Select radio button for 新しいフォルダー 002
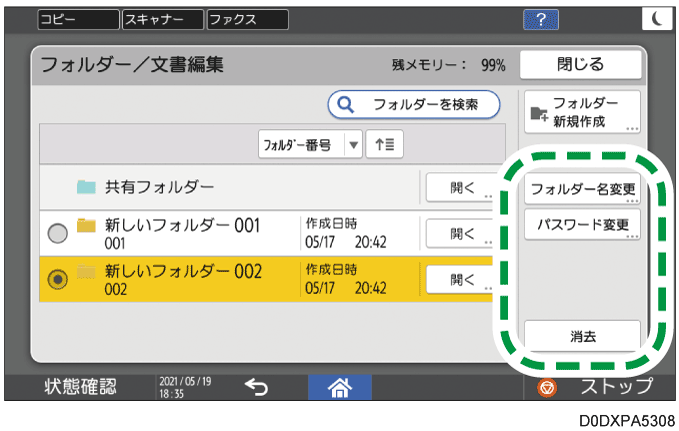Screen dimensions: 679x431 [58, 279]
